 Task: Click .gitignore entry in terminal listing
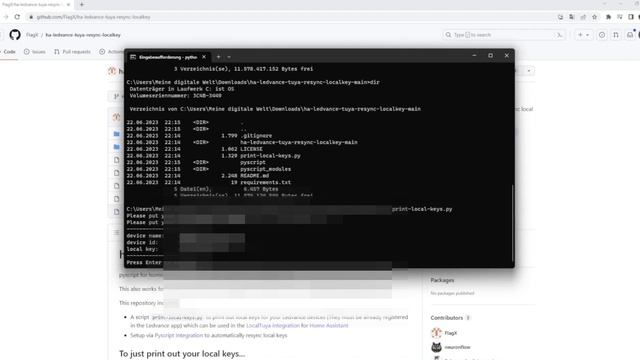(x=256, y=136)
